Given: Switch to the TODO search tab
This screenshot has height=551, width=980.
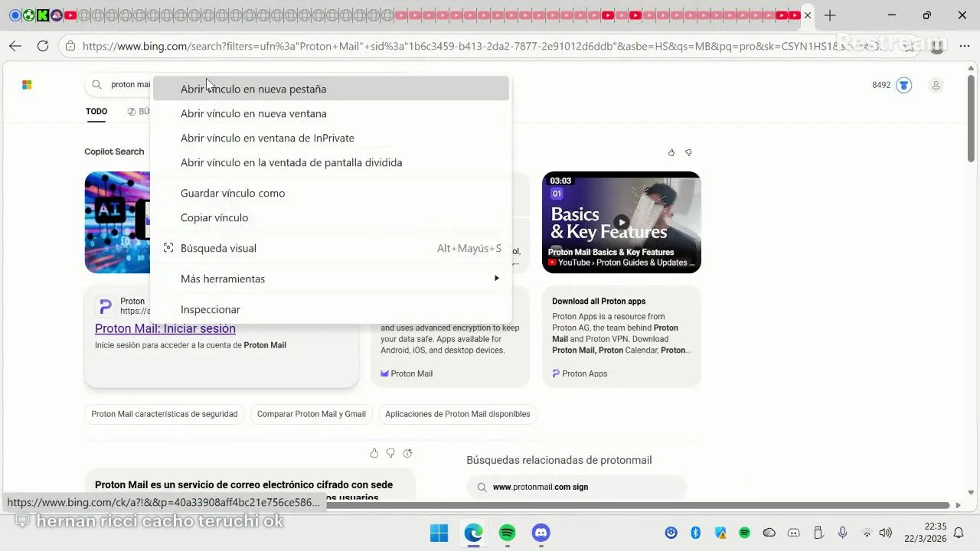Looking at the screenshot, I should [x=96, y=112].
